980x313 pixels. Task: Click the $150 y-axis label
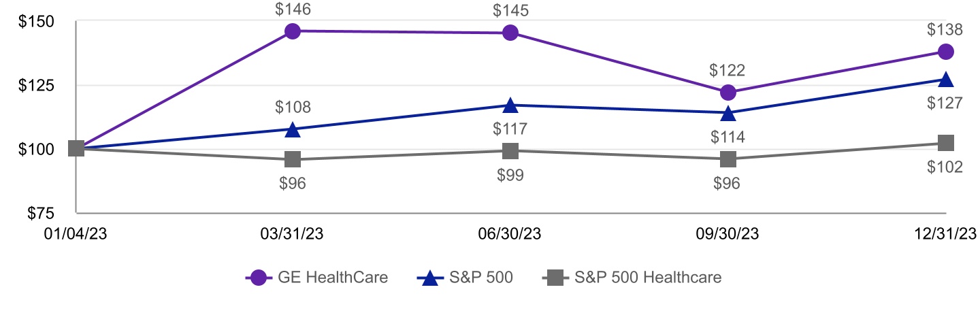tap(35, 22)
